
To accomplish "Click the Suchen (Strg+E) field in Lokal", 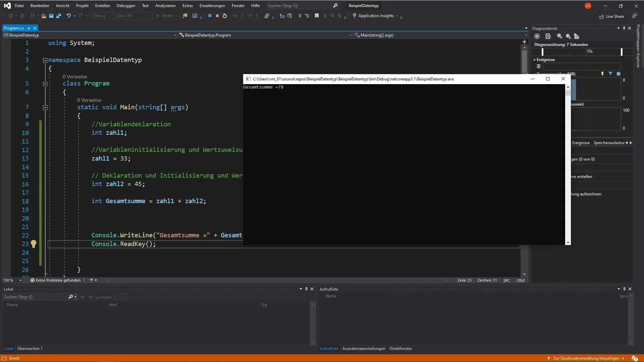I will tap(35, 297).
